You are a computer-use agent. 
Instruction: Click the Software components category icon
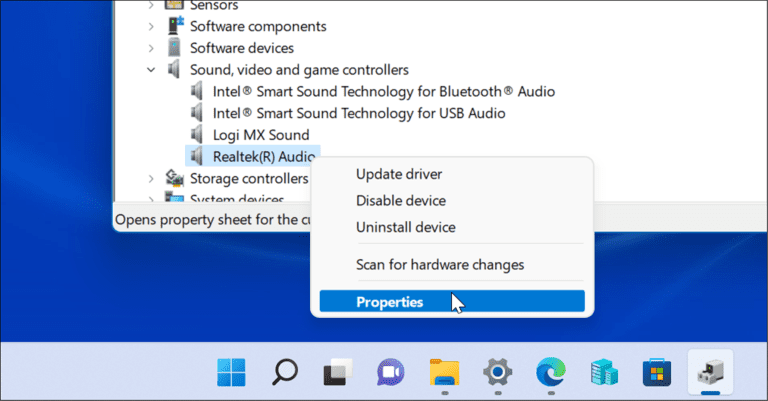coord(175,25)
